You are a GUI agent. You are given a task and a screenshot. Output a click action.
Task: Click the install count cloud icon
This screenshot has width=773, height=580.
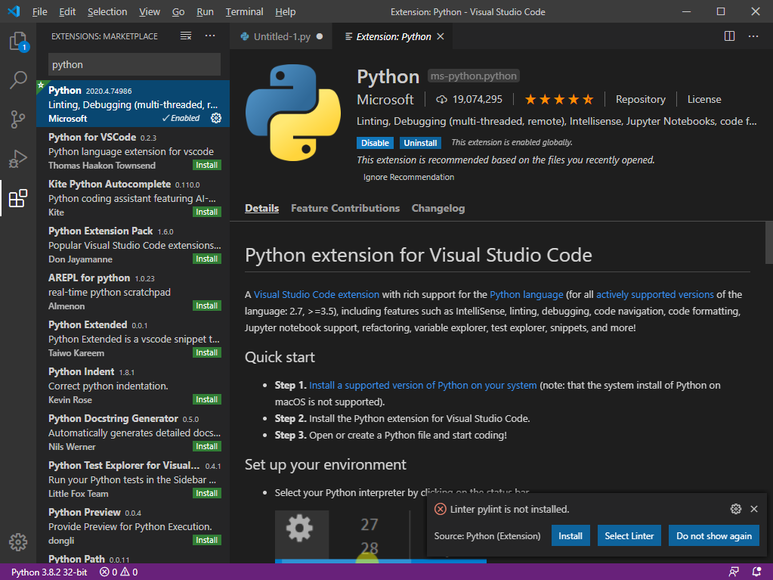441,100
